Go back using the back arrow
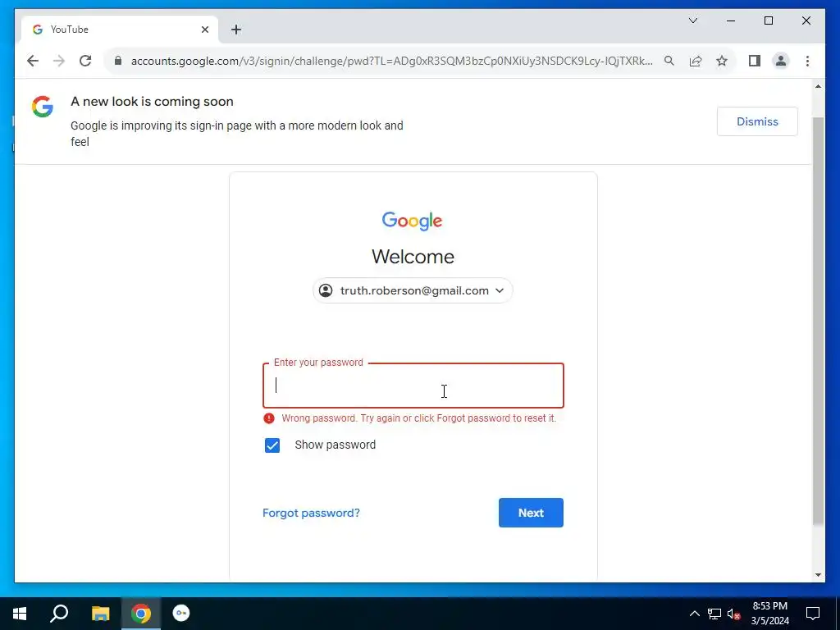Screen dimensions: 840x630 click(x=33, y=61)
